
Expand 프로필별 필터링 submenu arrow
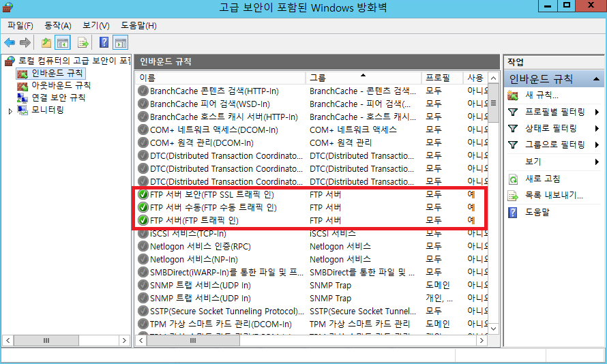(597, 112)
